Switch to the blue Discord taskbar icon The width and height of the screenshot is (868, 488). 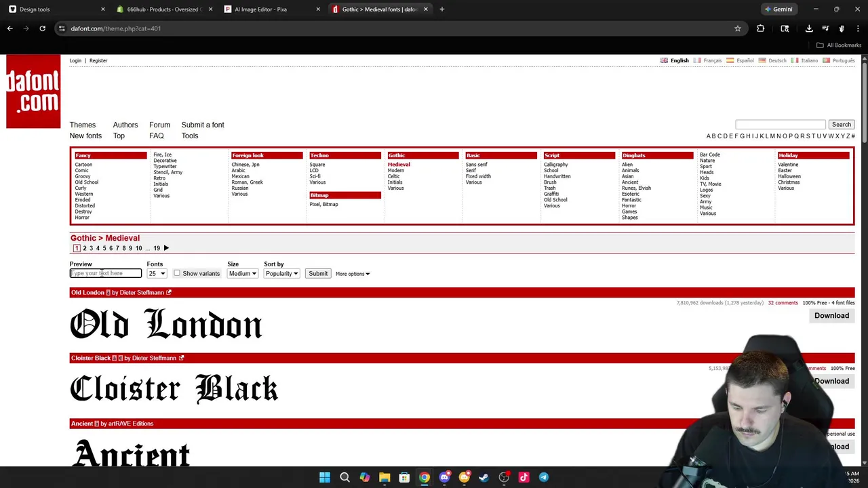(x=444, y=477)
